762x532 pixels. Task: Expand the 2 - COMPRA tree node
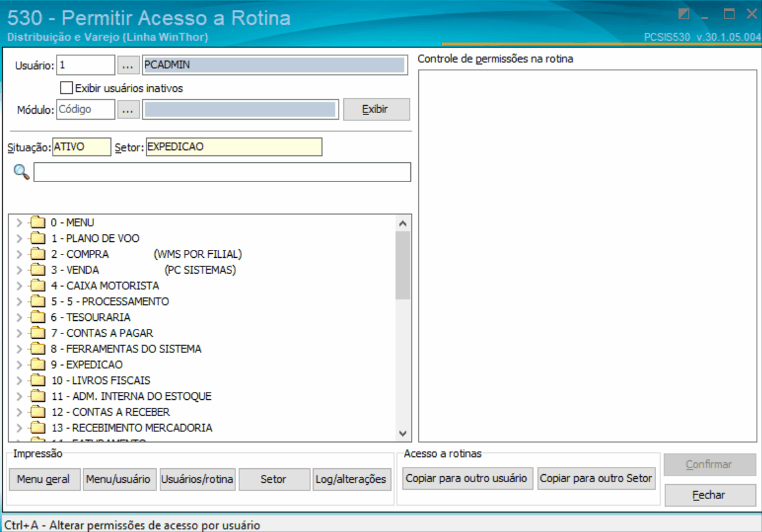click(x=19, y=254)
